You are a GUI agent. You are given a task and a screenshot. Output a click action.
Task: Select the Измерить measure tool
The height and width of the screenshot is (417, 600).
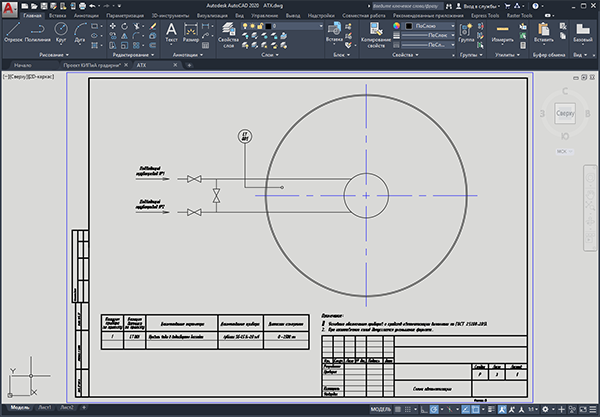pyautogui.click(x=502, y=33)
